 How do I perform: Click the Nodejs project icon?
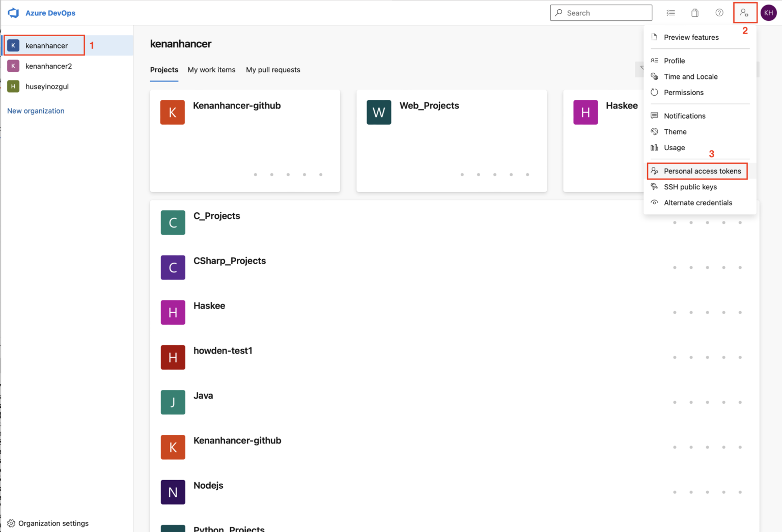click(x=173, y=492)
